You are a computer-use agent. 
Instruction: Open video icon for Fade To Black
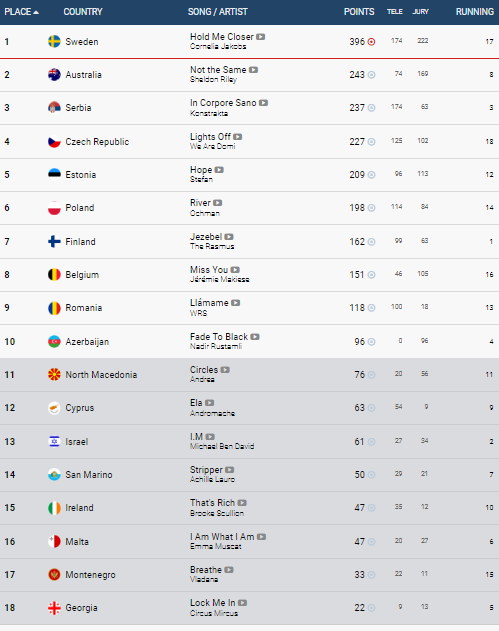pos(255,336)
